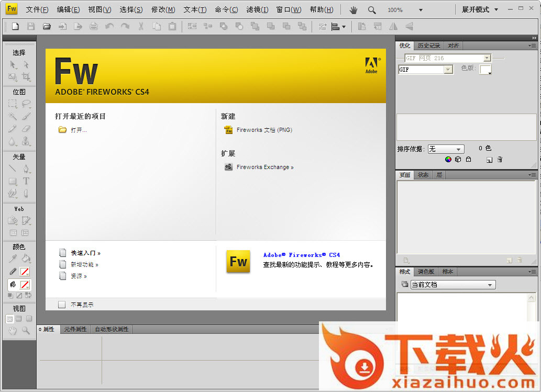Image resolution: width=541 pixels, height=392 pixels.
Task: Switch to the 层 tab
Action: [x=439, y=175]
